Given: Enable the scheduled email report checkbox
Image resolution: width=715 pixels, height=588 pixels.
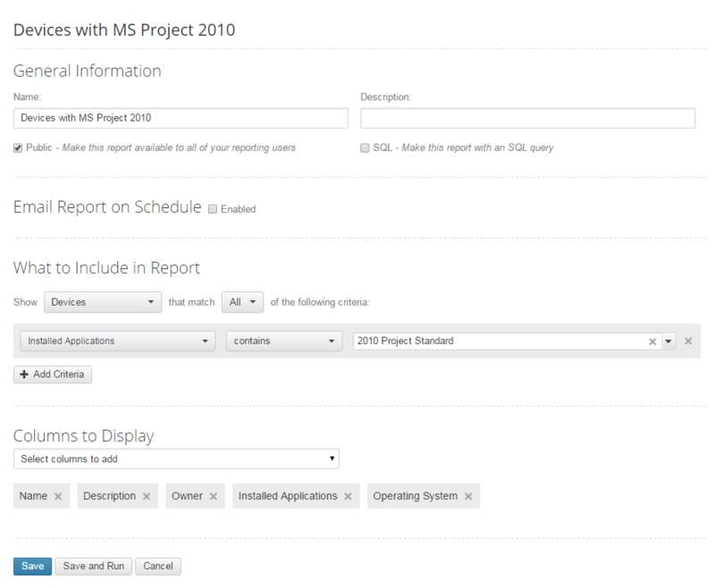Looking at the screenshot, I should coord(212,209).
